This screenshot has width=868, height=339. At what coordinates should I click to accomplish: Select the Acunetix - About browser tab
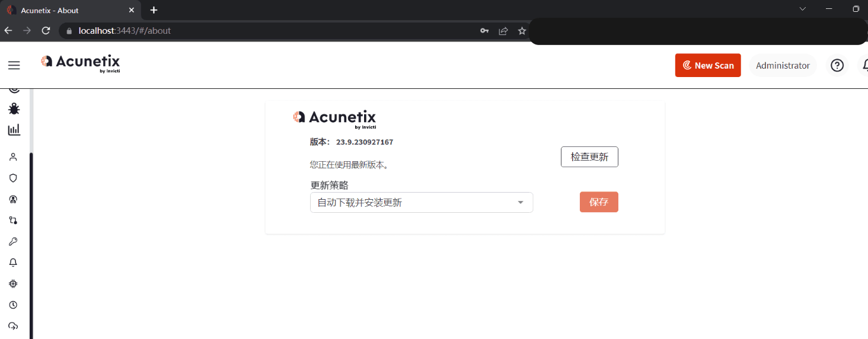[x=71, y=10]
